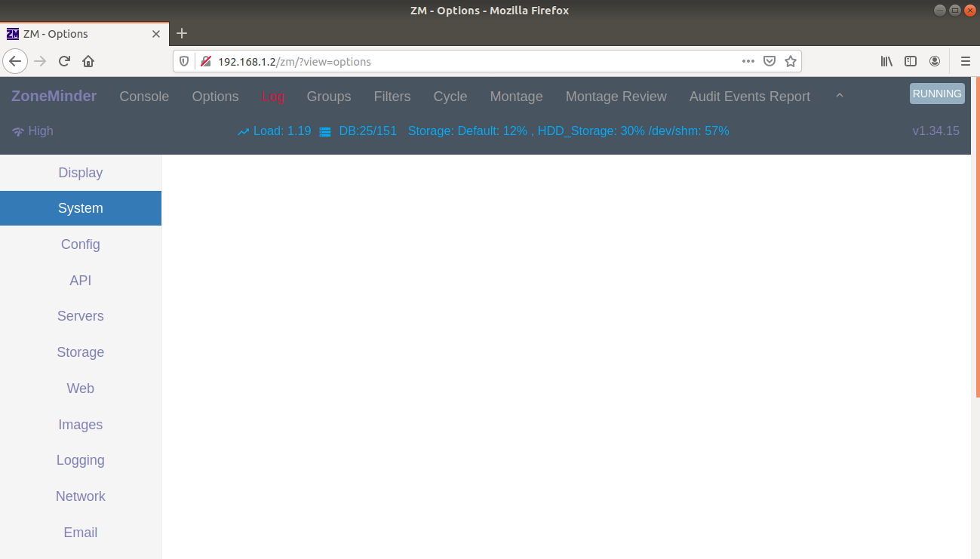Minimize the Firefox window
980x559 pixels.
point(939,11)
